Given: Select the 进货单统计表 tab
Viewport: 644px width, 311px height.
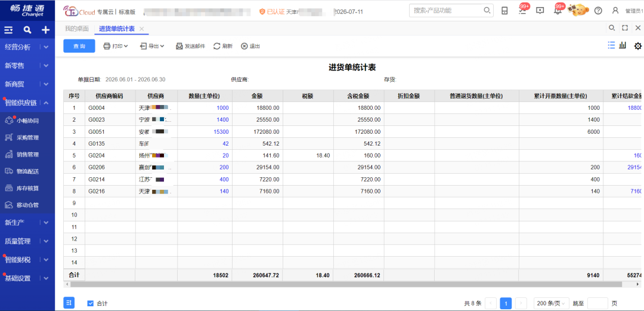Looking at the screenshot, I should (117, 29).
